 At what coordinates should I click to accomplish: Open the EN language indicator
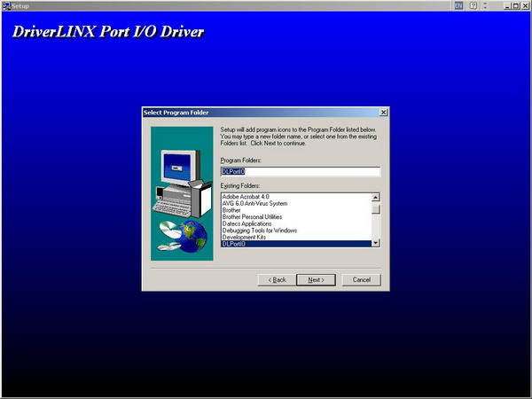(458, 5)
